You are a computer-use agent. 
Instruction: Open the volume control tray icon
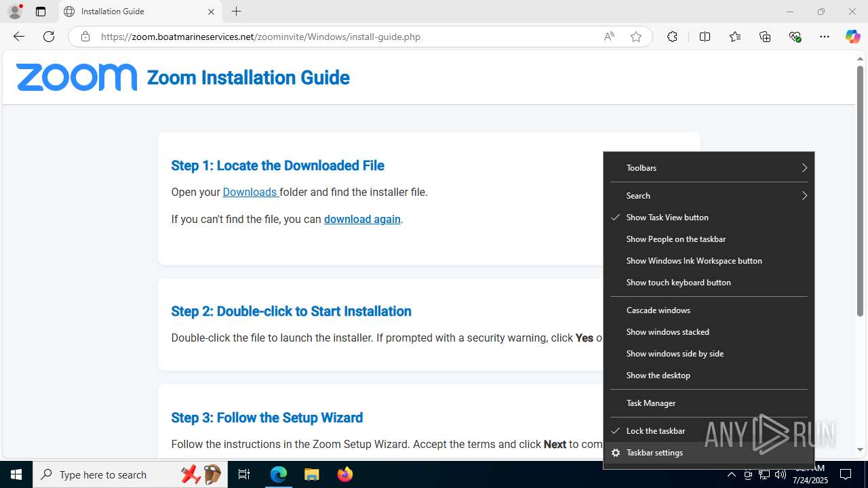tap(781, 474)
